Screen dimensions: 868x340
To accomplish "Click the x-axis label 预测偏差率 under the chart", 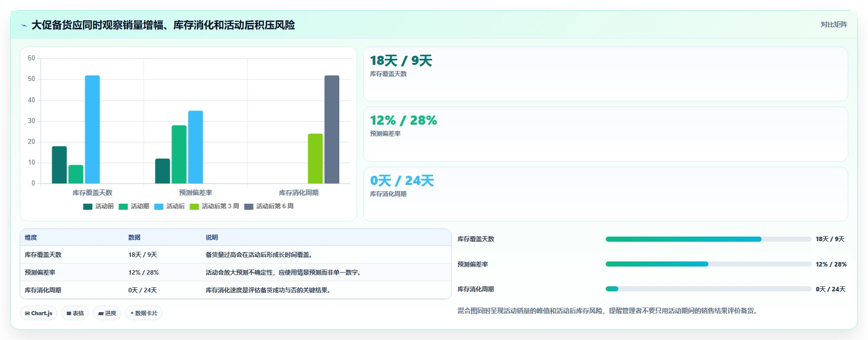I will click(x=195, y=193).
